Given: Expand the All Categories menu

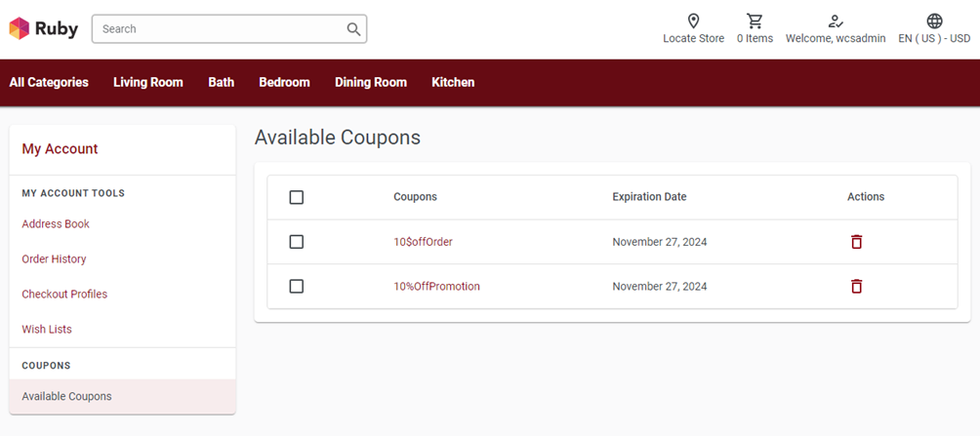Looking at the screenshot, I should [x=49, y=83].
